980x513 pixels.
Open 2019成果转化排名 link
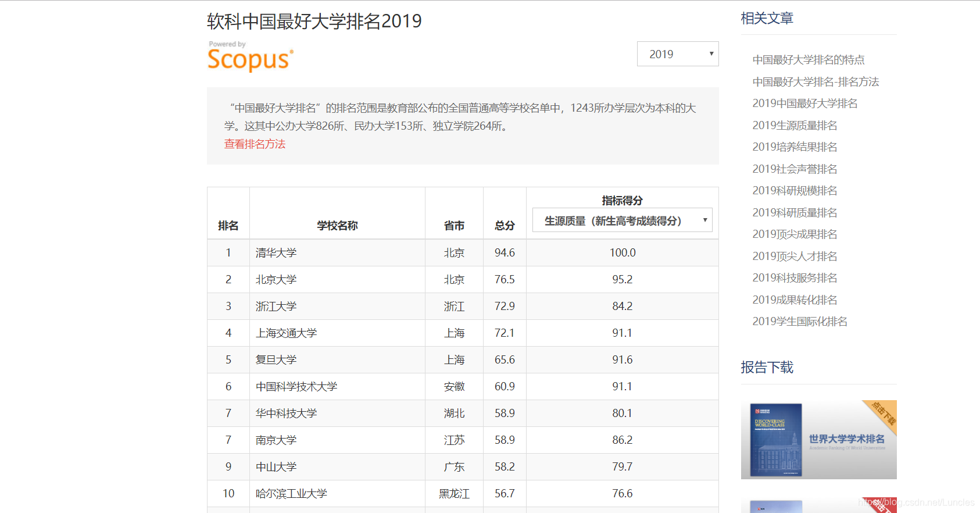point(795,300)
